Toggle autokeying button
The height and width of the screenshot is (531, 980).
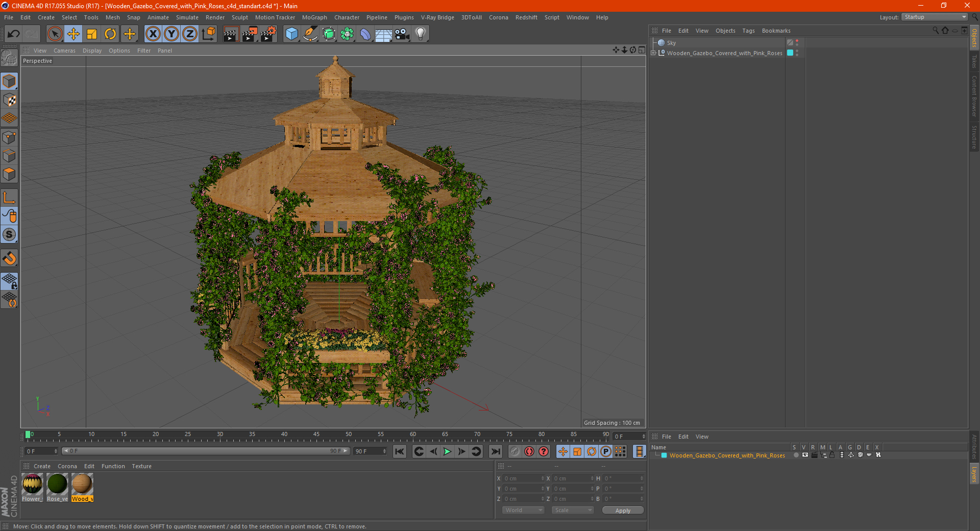(529, 451)
